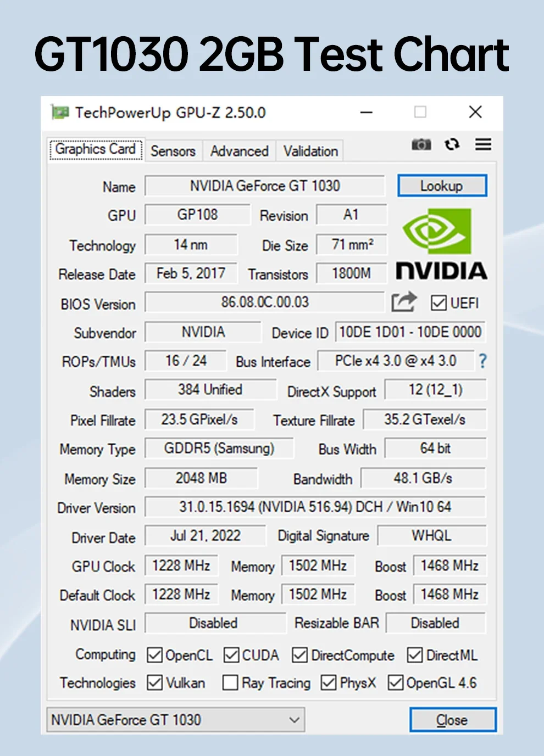Click the Default Clock row Boost 1468 MHz

(449, 595)
